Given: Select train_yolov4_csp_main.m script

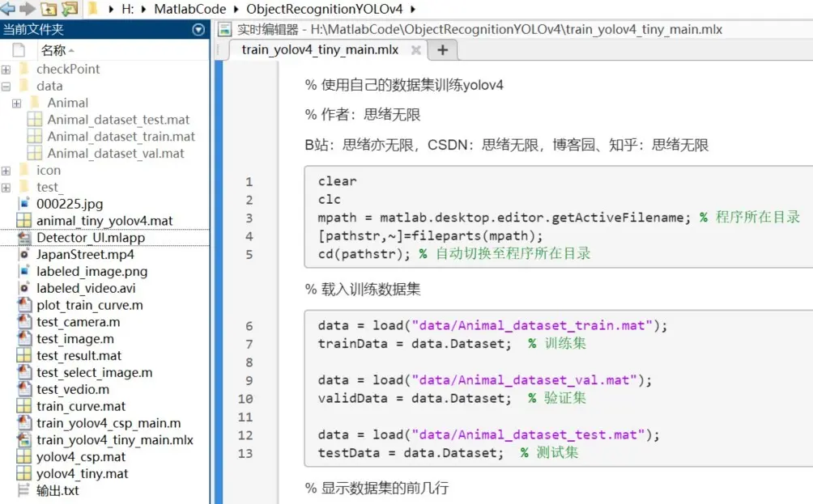Looking at the screenshot, I should 109,422.
